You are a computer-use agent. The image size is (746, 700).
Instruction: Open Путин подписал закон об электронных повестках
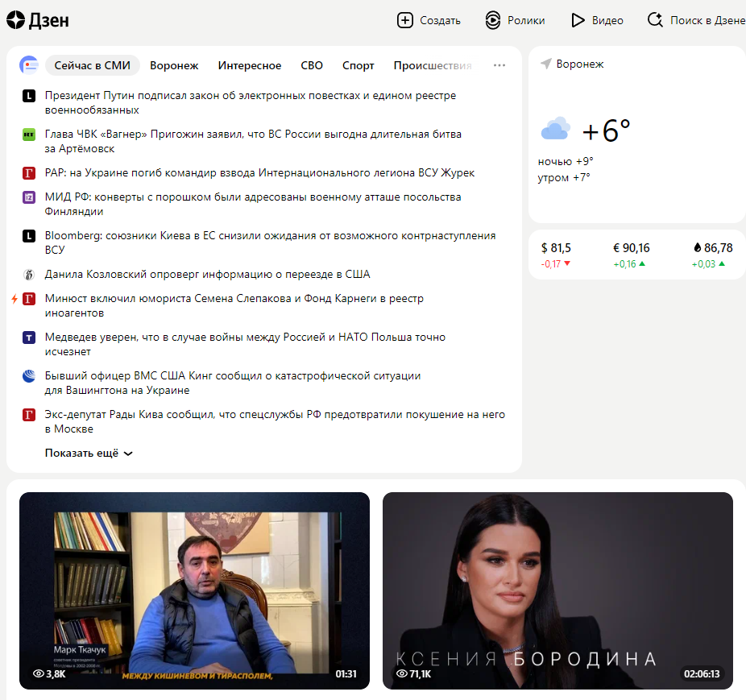tap(251, 103)
